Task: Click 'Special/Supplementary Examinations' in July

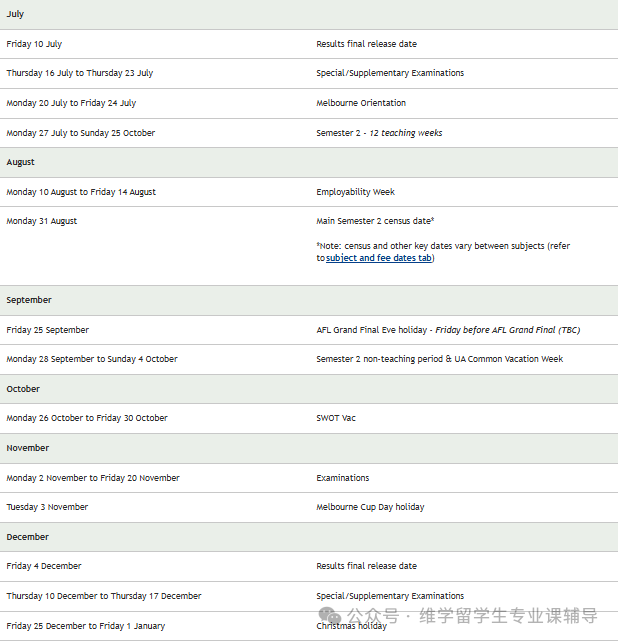Action: coord(390,73)
